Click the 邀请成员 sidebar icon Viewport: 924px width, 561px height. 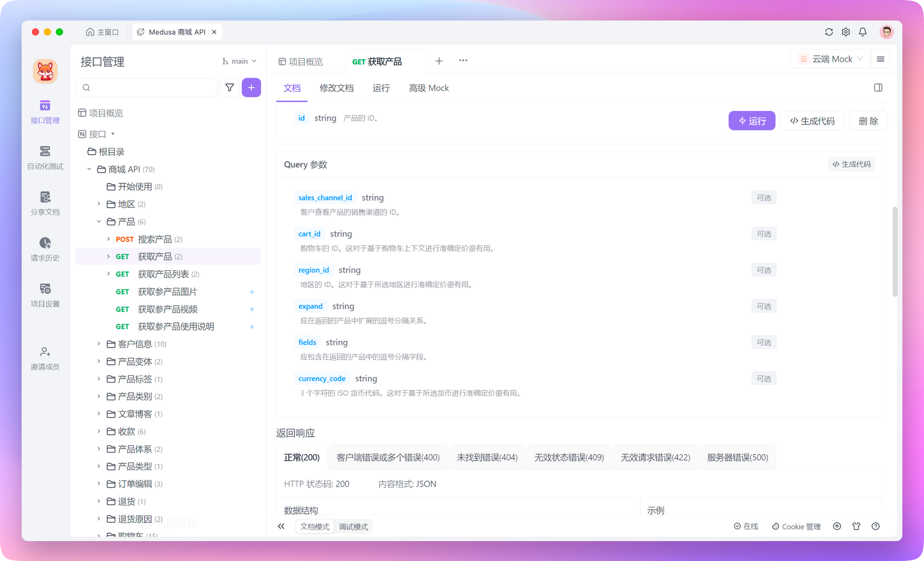pos(44,356)
